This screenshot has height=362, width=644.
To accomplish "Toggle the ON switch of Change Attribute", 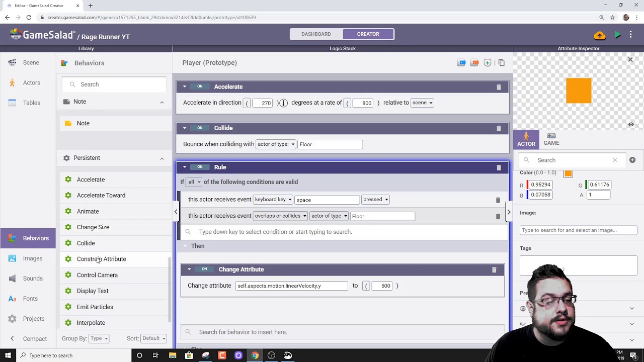I will 204,269.
